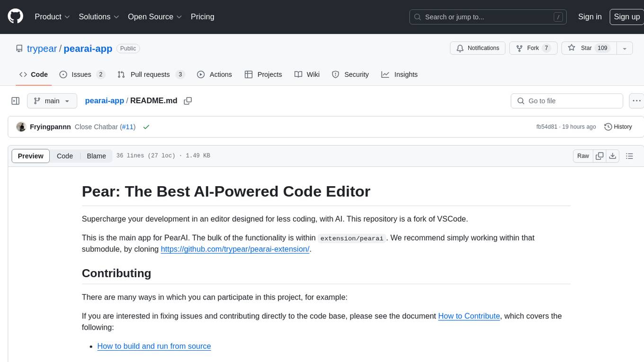Viewport: 644px width, 362px height.
Task: Open the main branch selector
Action: pyautogui.click(x=52, y=101)
